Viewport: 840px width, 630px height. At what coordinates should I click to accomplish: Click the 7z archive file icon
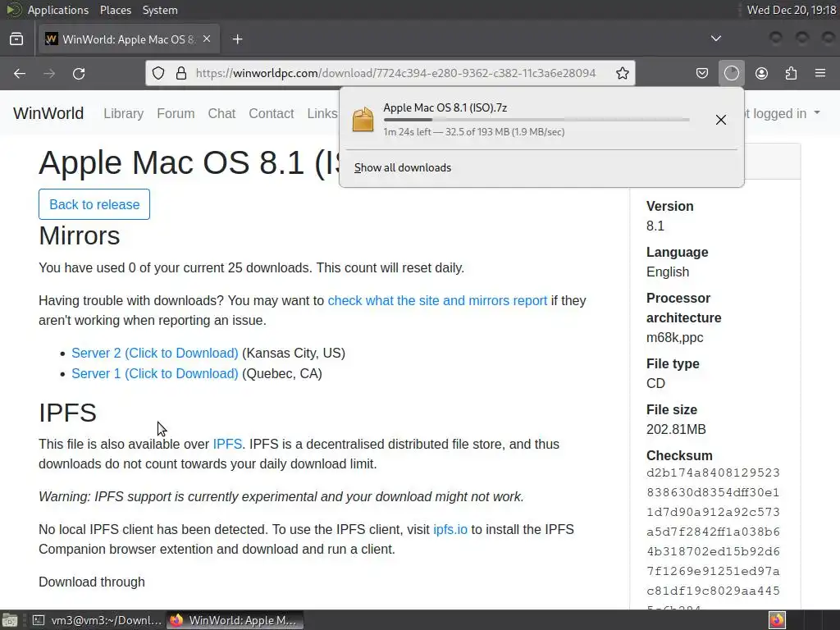[363, 120]
